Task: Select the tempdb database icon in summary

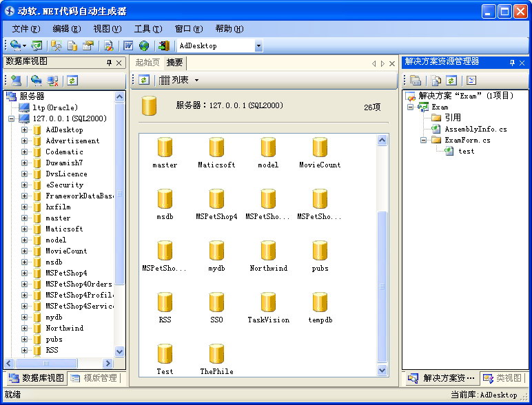Action: 320,302
